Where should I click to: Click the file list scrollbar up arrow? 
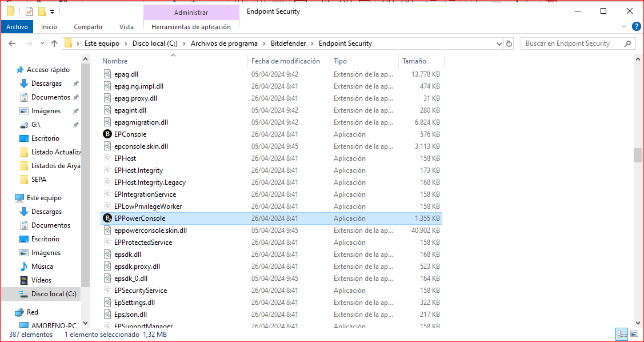point(638,59)
